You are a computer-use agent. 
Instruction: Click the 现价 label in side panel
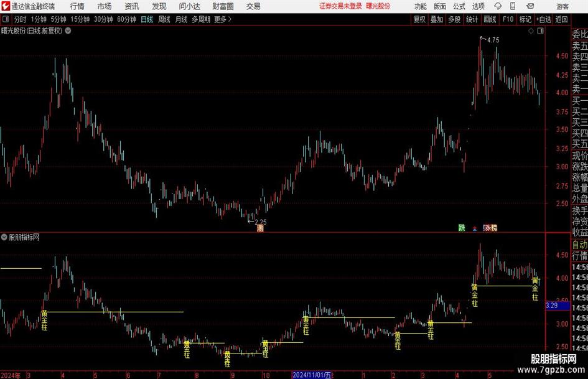point(580,156)
